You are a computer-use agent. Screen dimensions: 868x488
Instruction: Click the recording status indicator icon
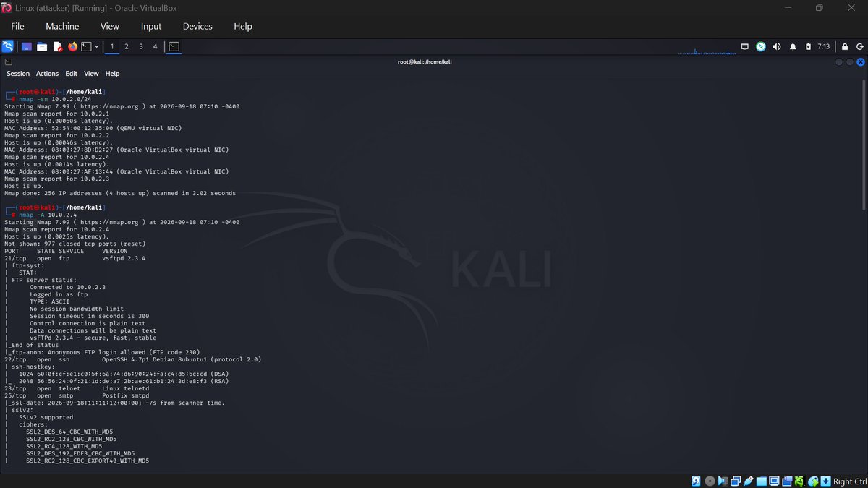(787, 481)
